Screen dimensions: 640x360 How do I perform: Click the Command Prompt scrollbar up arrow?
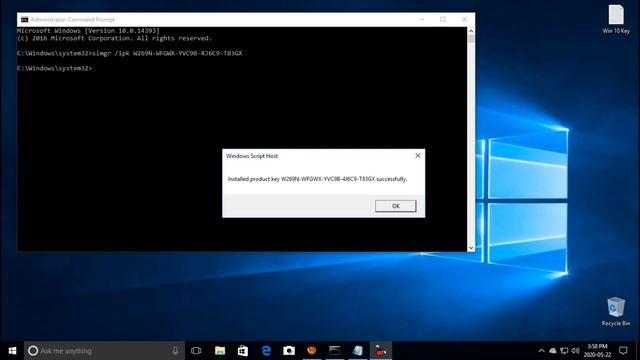pos(471,31)
